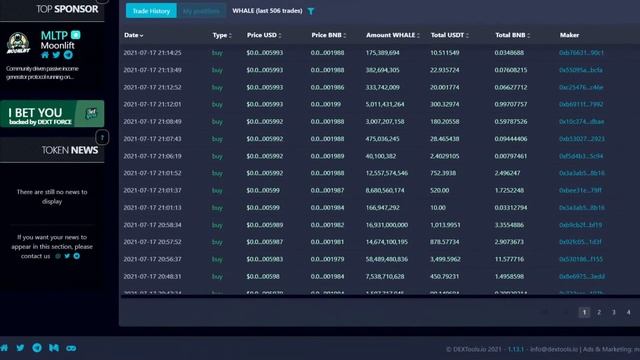The height and width of the screenshot is (360, 640).
Task: Open maker address for 21:07:43 trade
Action: coord(582,139)
